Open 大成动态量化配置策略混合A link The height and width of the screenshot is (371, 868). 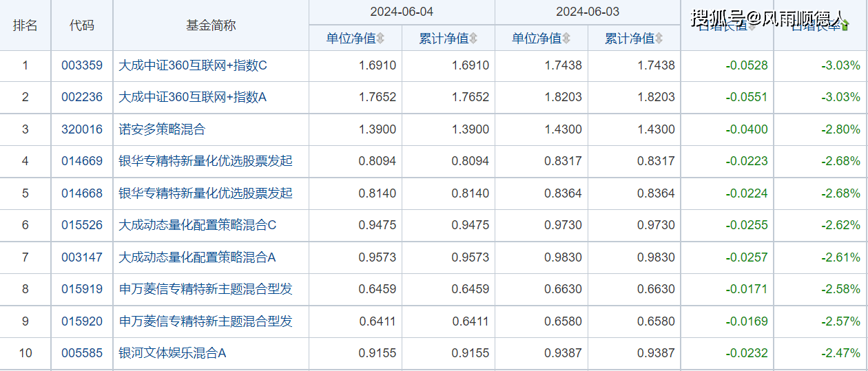point(197,257)
